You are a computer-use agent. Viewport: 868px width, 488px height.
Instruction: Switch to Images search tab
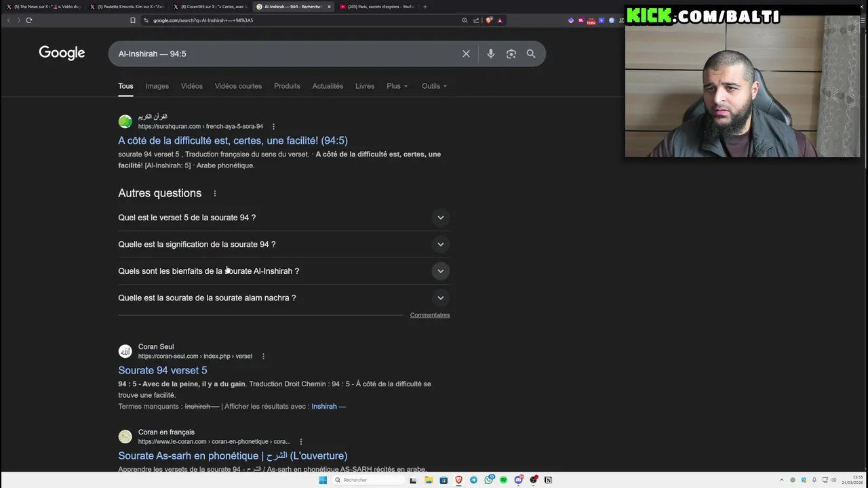pyautogui.click(x=157, y=86)
